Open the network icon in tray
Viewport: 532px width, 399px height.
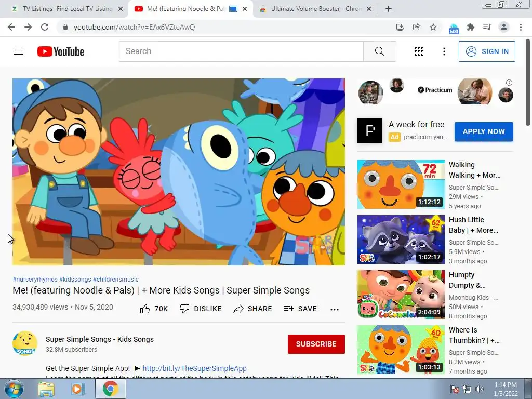coord(467,389)
